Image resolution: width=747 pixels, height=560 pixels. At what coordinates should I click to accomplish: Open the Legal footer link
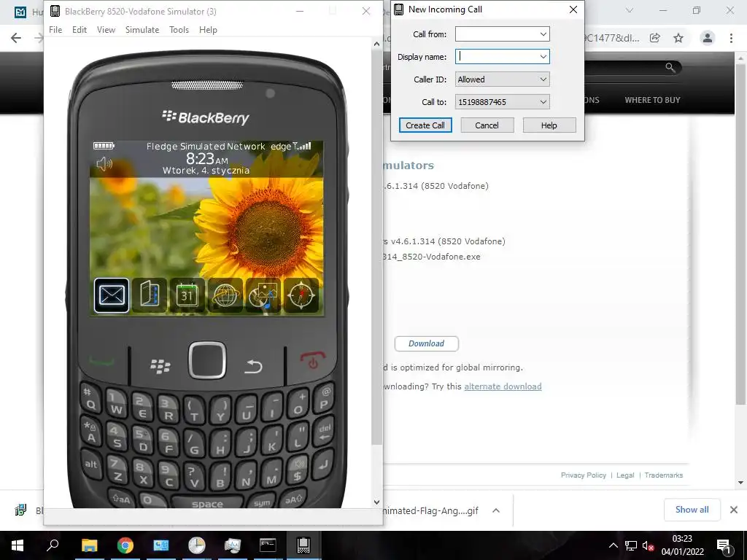pos(625,475)
